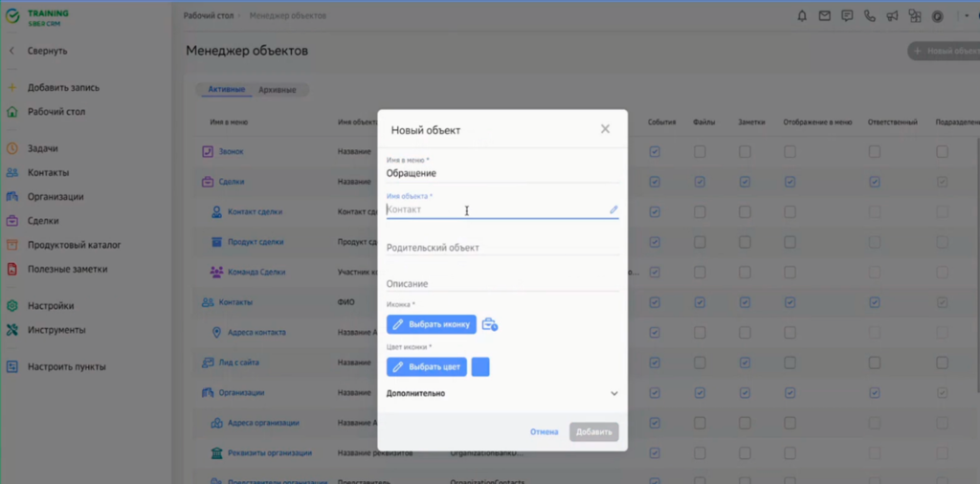Click the phone call icon
The image size is (980, 484).
[x=869, y=16]
